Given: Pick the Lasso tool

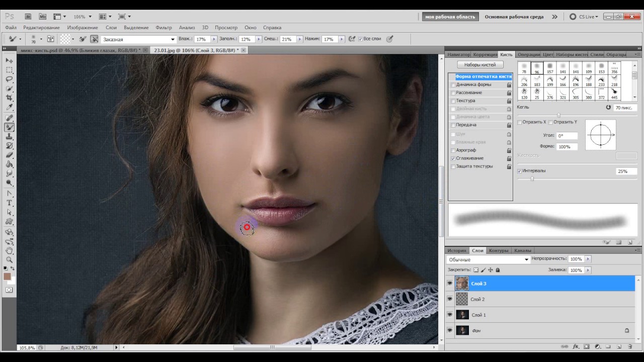Looking at the screenshot, I should (x=9, y=79).
